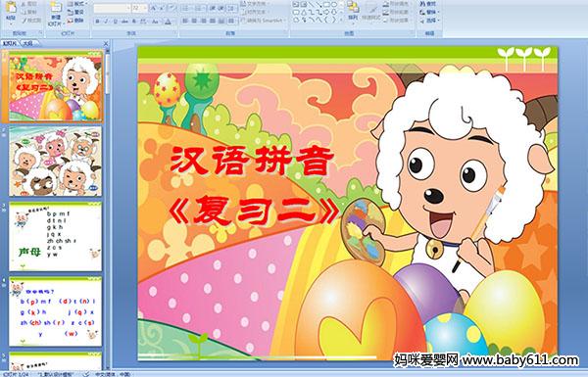Click the Cut (剪切) scissors button
Screen dimensions: 588x377
(28, 4)
